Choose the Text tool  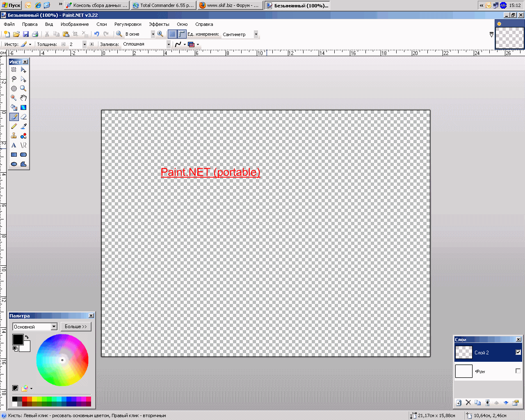pyautogui.click(x=14, y=145)
